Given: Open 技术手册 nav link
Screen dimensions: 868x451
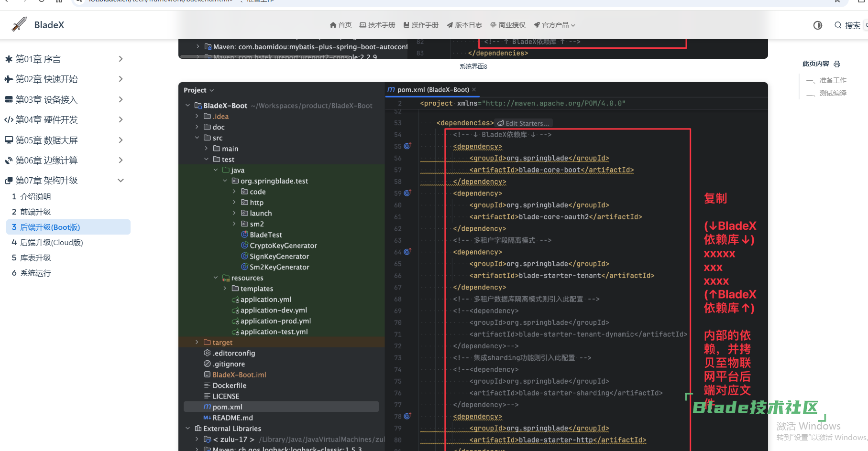Looking at the screenshot, I should pos(377,25).
